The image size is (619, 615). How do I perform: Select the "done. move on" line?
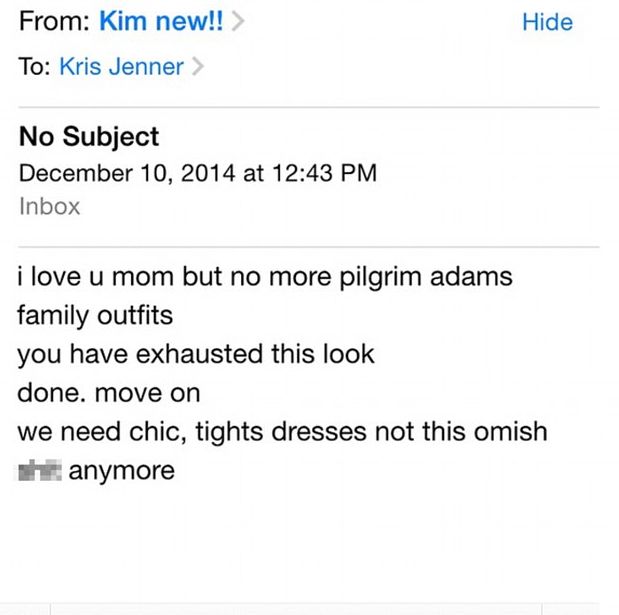pos(108,392)
